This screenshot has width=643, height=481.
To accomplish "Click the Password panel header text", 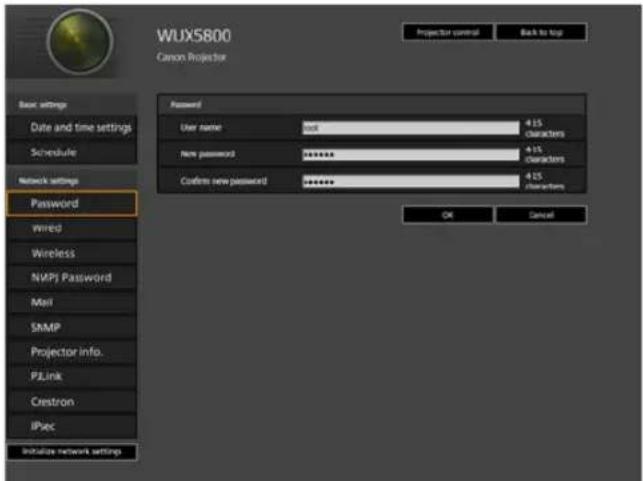I will pyautogui.click(x=186, y=105).
